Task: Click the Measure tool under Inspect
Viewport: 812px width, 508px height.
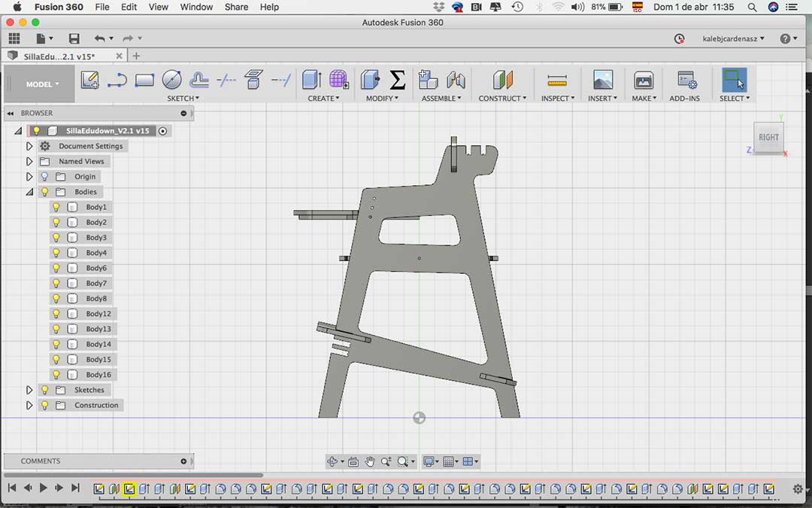Action: (x=557, y=80)
